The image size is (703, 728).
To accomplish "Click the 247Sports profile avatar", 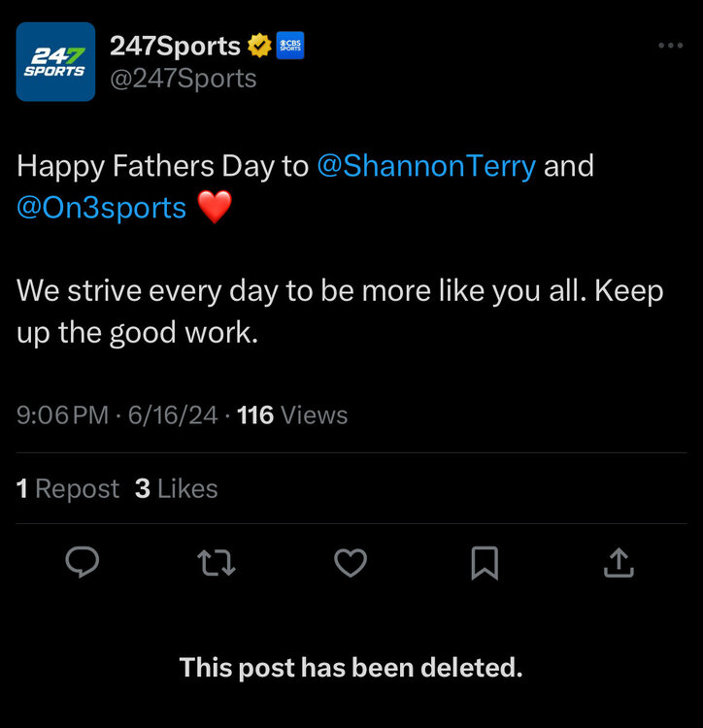I will click(55, 62).
